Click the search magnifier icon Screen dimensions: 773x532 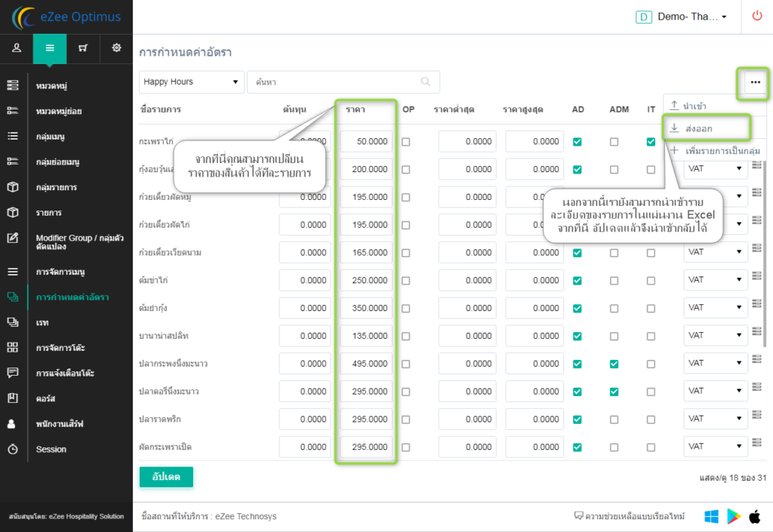[x=426, y=81]
